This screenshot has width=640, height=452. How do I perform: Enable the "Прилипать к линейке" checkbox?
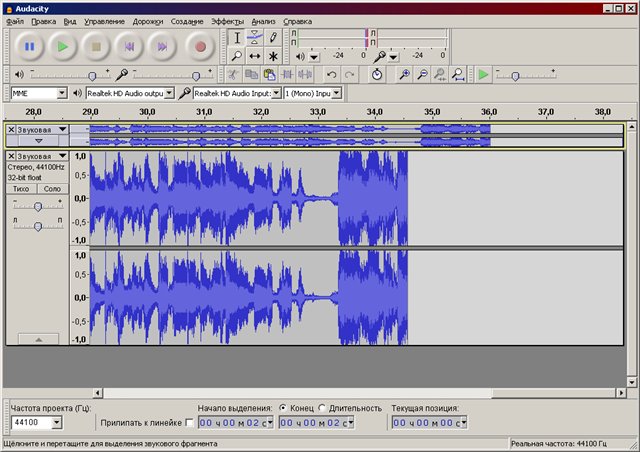[190, 423]
